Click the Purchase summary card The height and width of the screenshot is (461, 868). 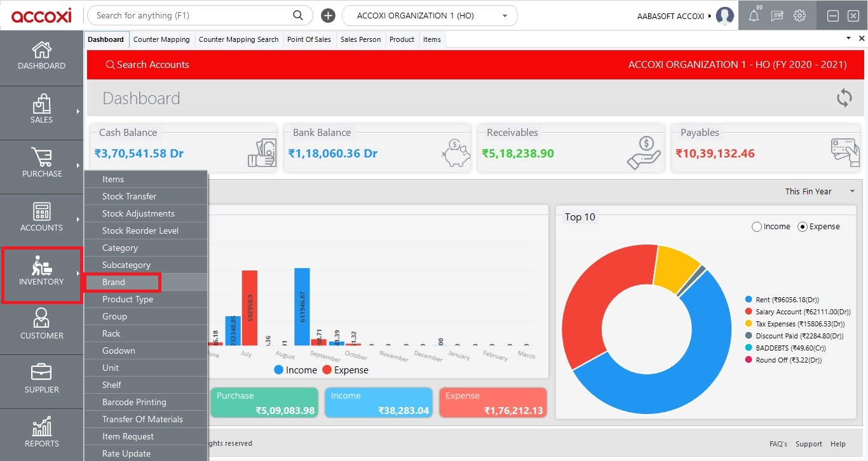264,403
